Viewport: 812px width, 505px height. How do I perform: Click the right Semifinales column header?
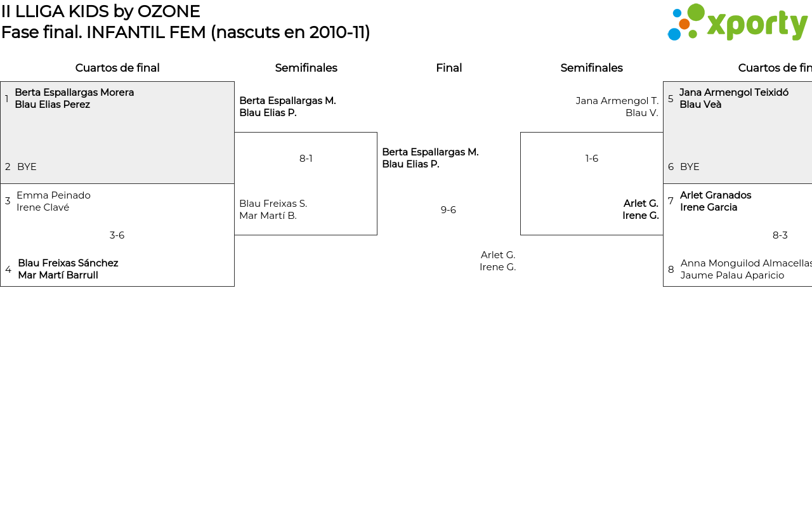point(591,68)
